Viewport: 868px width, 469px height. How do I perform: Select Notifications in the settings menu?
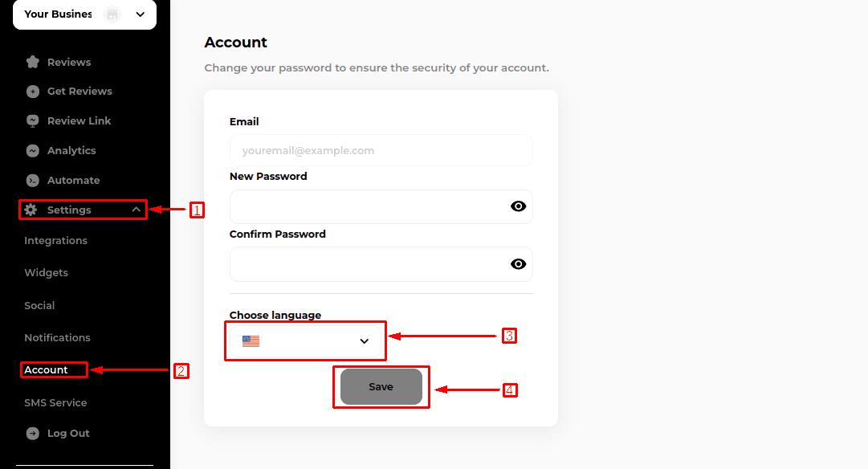[x=57, y=338]
